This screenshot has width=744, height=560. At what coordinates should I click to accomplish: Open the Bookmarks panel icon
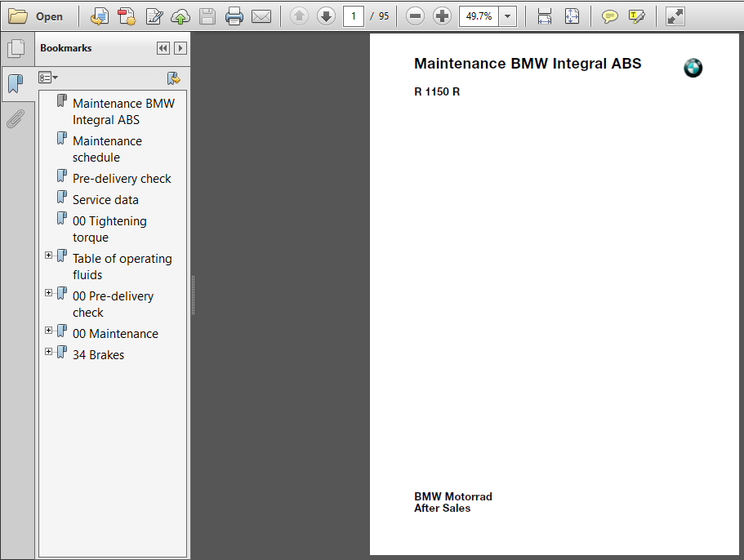(x=16, y=83)
